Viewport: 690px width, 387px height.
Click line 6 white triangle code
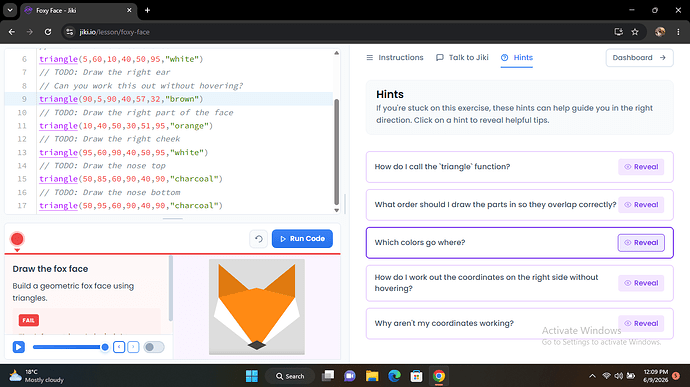click(x=121, y=59)
